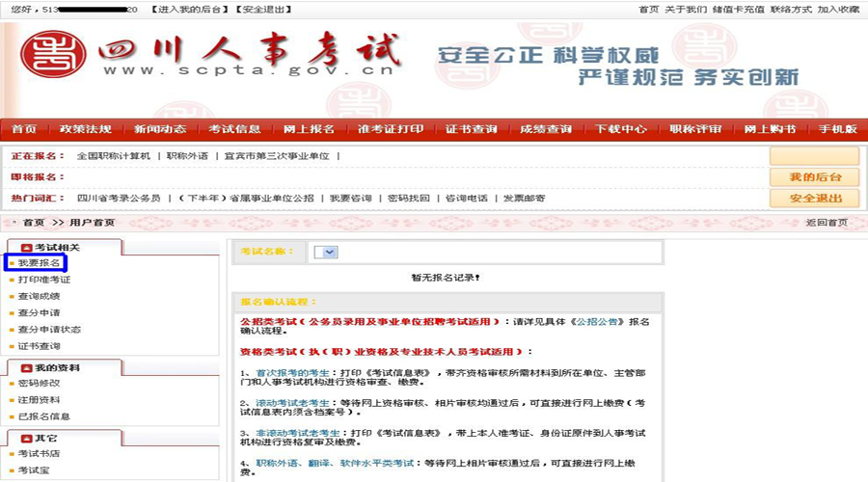Open the 公招公告 link in instructions
The image size is (868, 482).
click(601, 321)
